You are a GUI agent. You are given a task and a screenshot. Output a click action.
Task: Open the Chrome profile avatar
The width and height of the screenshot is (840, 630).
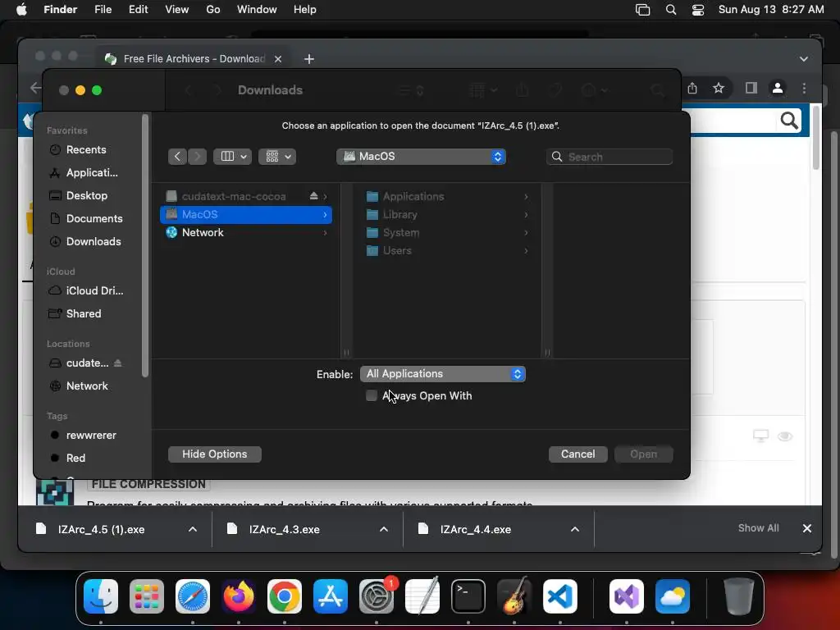tap(778, 89)
